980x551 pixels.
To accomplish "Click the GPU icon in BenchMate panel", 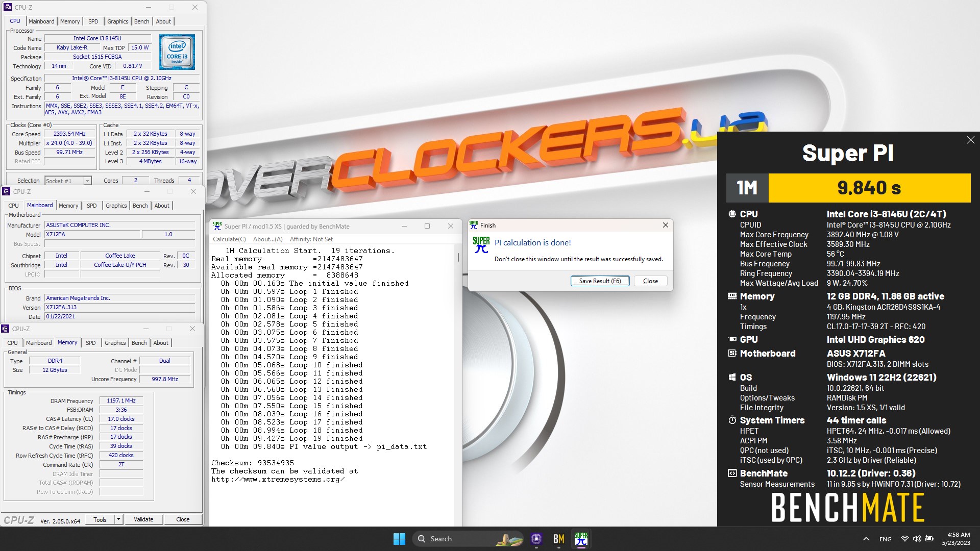I will click(x=732, y=339).
